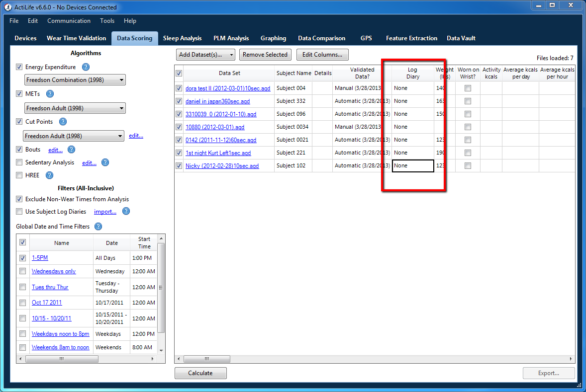Open help for Global Date and Time Filters
586x392 pixels.
coord(98,226)
